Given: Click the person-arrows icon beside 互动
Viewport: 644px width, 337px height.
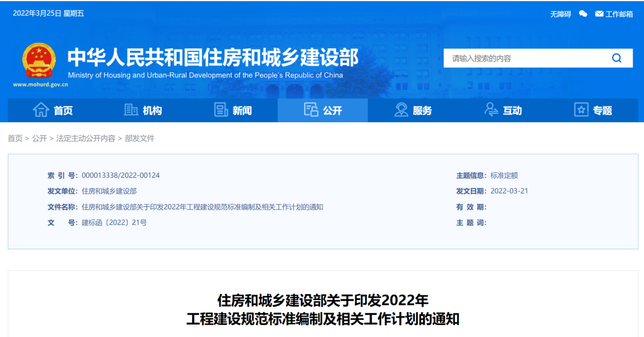Looking at the screenshot, I should pos(491,110).
